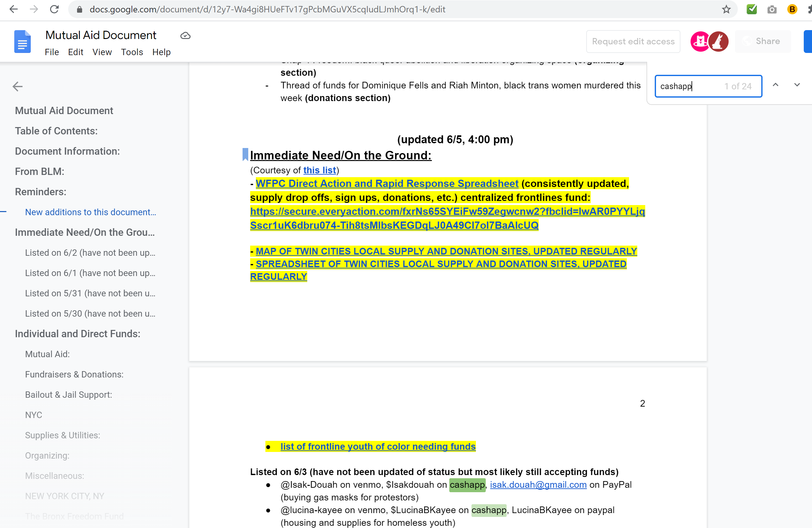The image size is (812, 528).
Task: Open 'this list' courtesy link
Action: pyautogui.click(x=320, y=170)
